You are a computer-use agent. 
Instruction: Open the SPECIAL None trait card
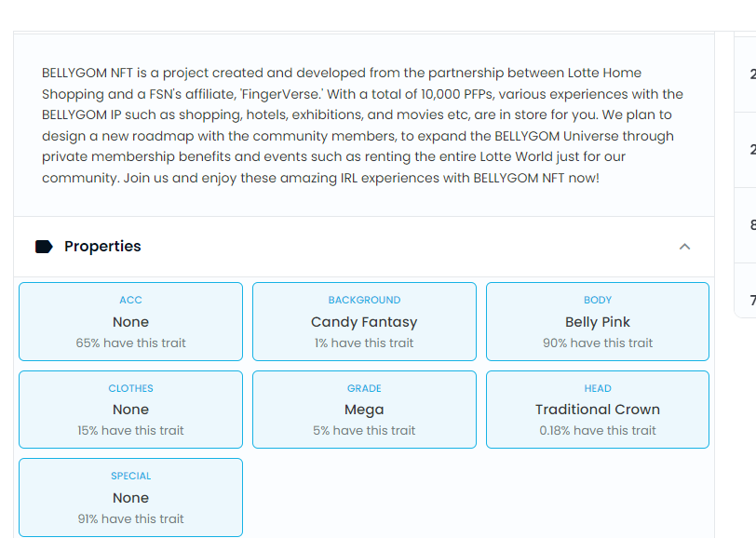coord(130,497)
